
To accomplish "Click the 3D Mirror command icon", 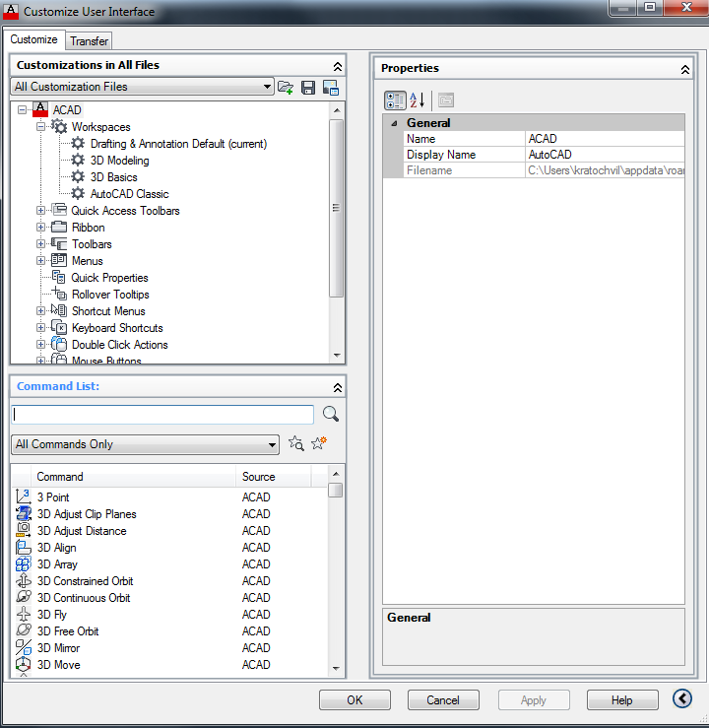I will [24, 647].
